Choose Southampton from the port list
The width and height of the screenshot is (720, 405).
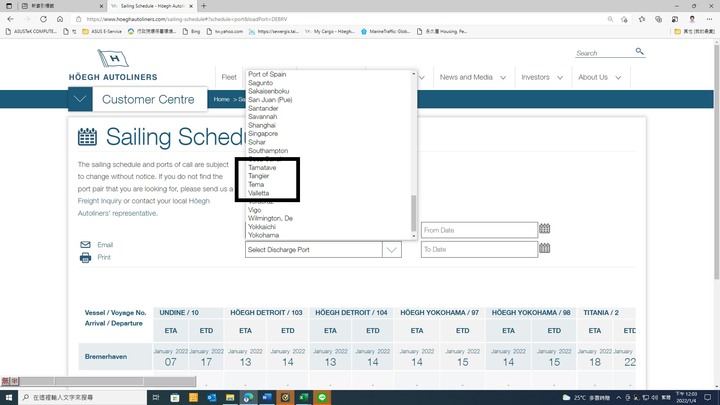pyautogui.click(x=268, y=151)
